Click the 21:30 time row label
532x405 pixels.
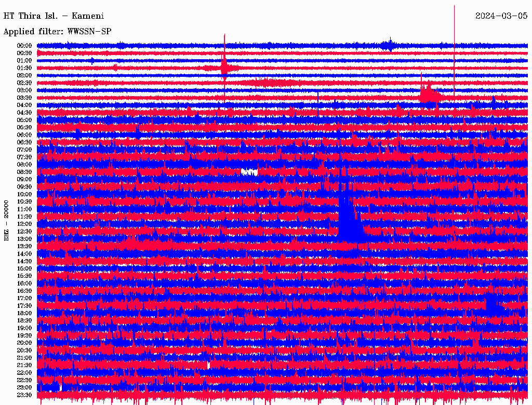(24, 365)
